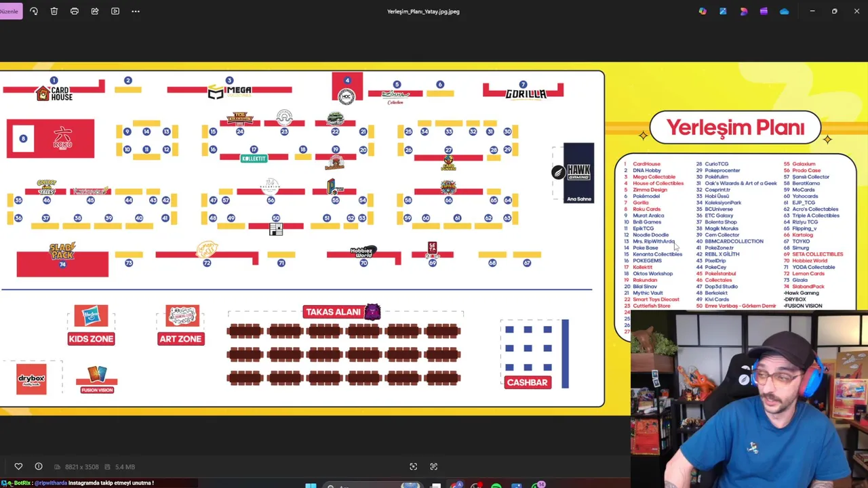
Task: Click the booth number 4 red square
Action: click(x=347, y=88)
